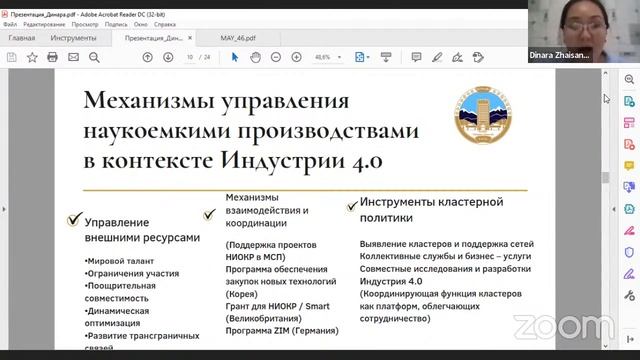Open the Organize Pages tool in right pane
Viewport: 640px width, 360px height.
click(x=629, y=209)
